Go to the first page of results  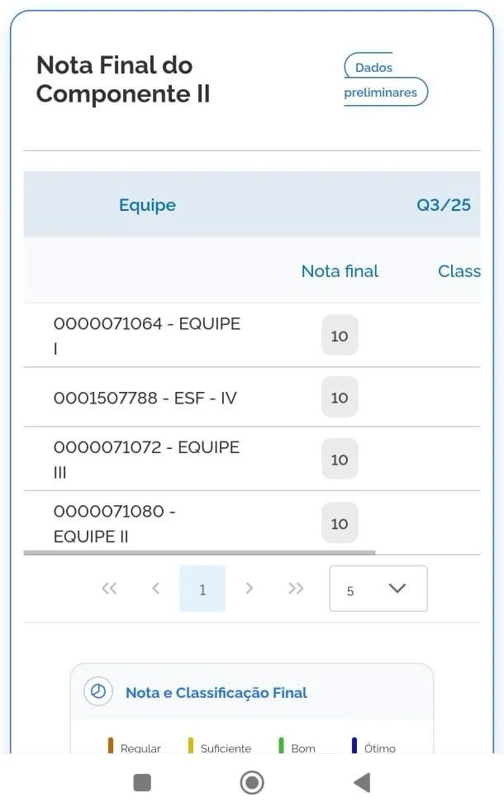pyautogui.click(x=109, y=589)
